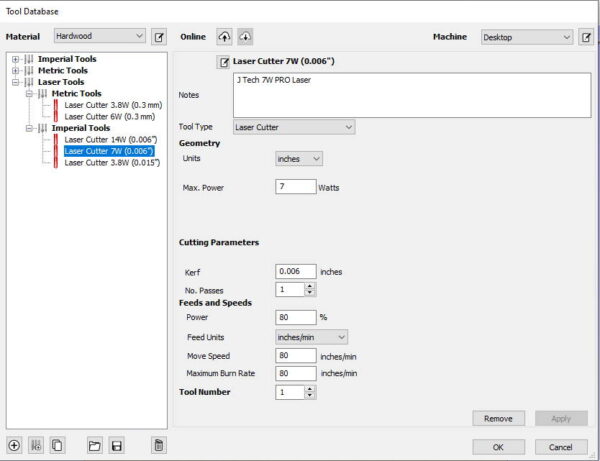The height and width of the screenshot is (461, 600).
Task: Click the save tool database icon
Action: [x=117, y=445]
